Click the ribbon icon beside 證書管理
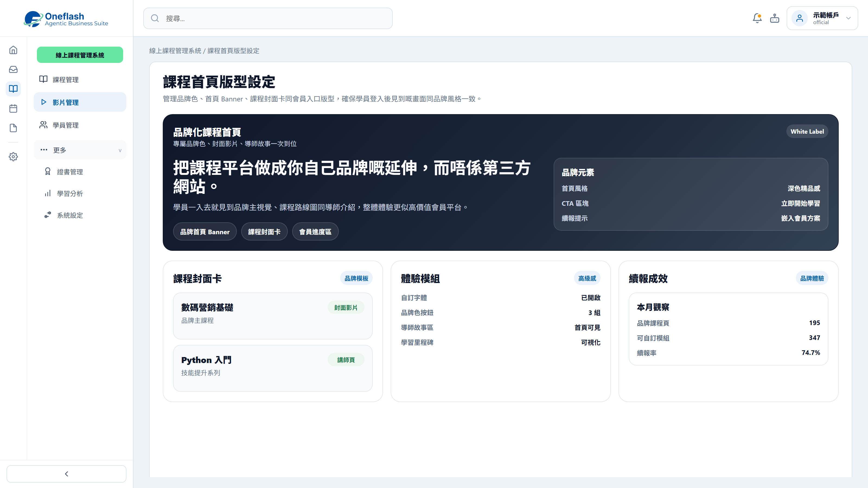Screen dimensions: 868x488 [x=47, y=171]
